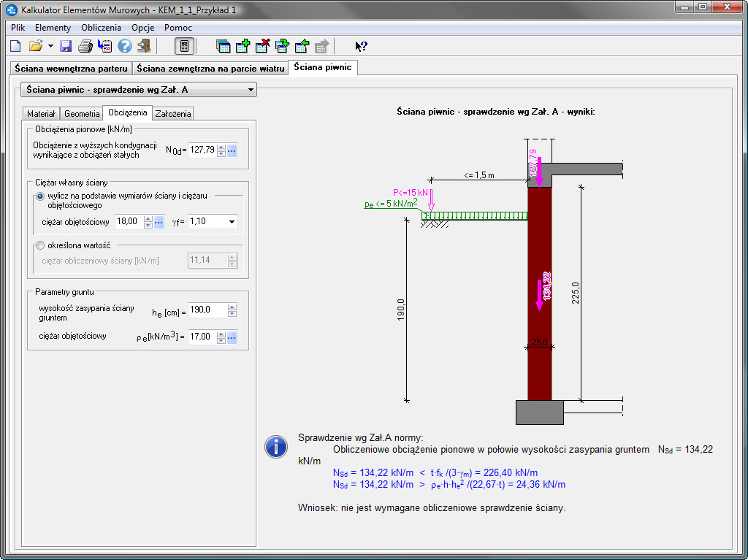
Task: Select the 'określona wartość' radio button
Action: (40, 245)
